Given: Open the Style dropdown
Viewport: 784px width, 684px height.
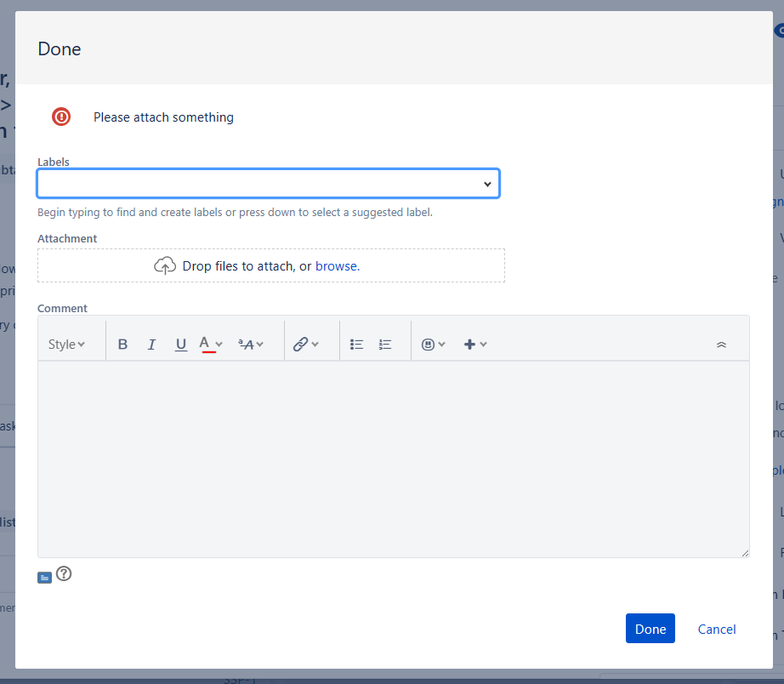Looking at the screenshot, I should [66, 345].
